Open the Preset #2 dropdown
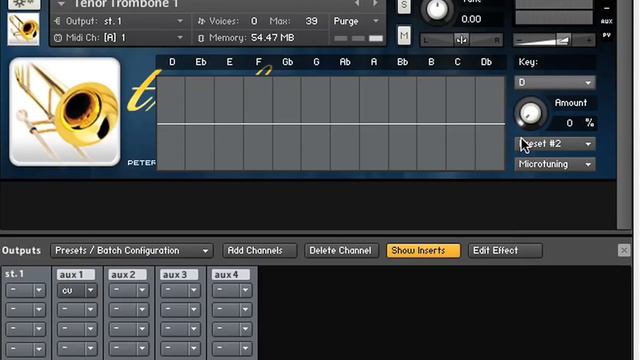The height and width of the screenshot is (360, 640). click(555, 144)
